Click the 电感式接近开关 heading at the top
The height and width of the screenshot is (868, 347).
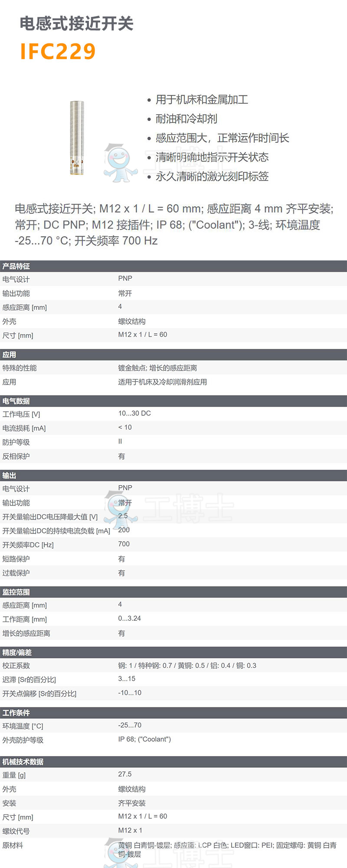[x=77, y=23]
